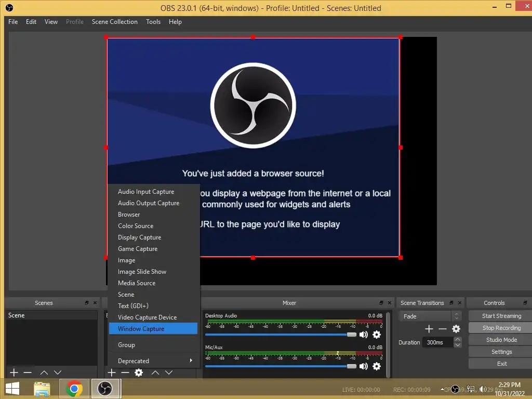Move the source down with the Sources down arrow
Screen dimensions: 532x399
(x=169, y=373)
